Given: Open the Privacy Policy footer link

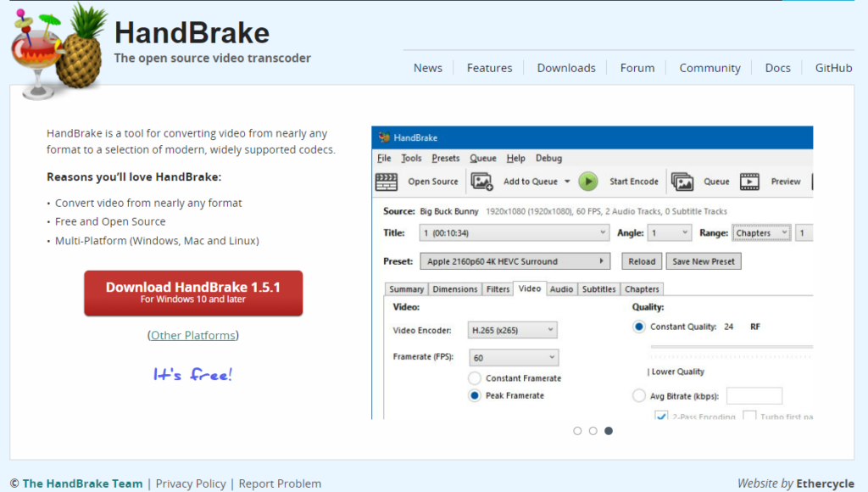Looking at the screenshot, I should point(191,484).
